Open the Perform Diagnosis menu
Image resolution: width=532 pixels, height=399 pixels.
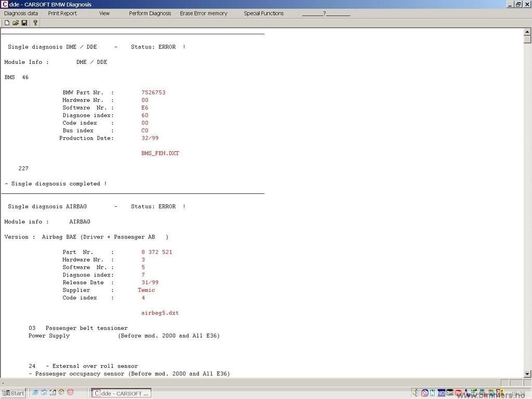150,14
